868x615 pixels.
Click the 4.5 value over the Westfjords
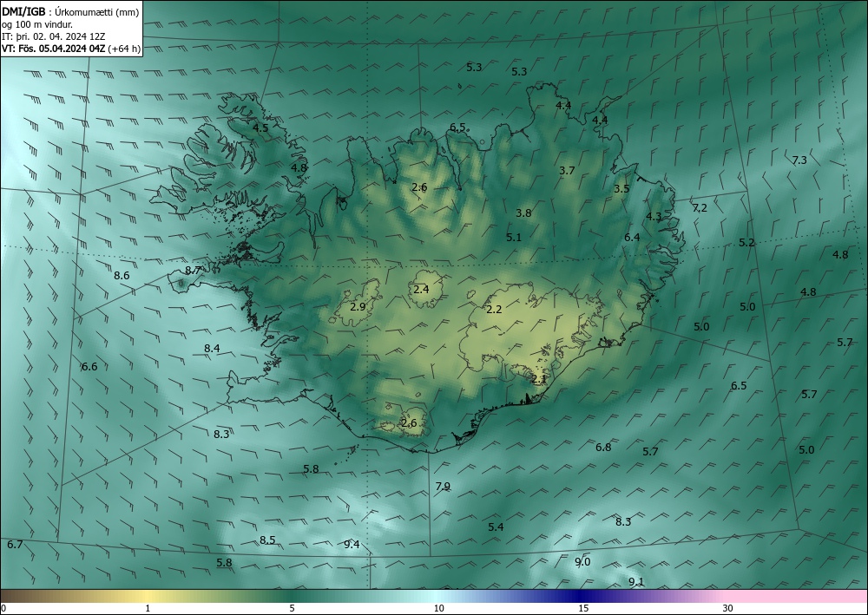click(260, 128)
